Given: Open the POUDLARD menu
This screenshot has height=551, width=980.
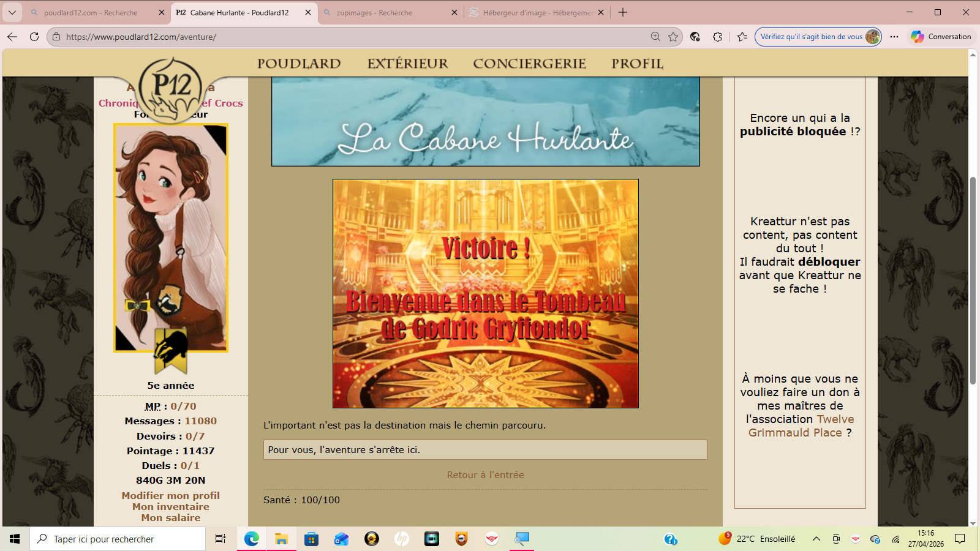Looking at the screenshot, I should (299, 64).
